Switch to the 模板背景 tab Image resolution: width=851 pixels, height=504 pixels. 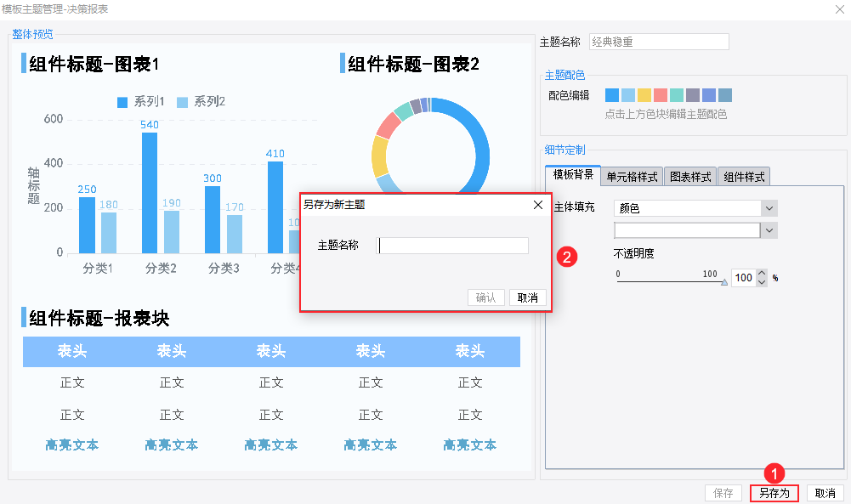(x=573, y=175)
